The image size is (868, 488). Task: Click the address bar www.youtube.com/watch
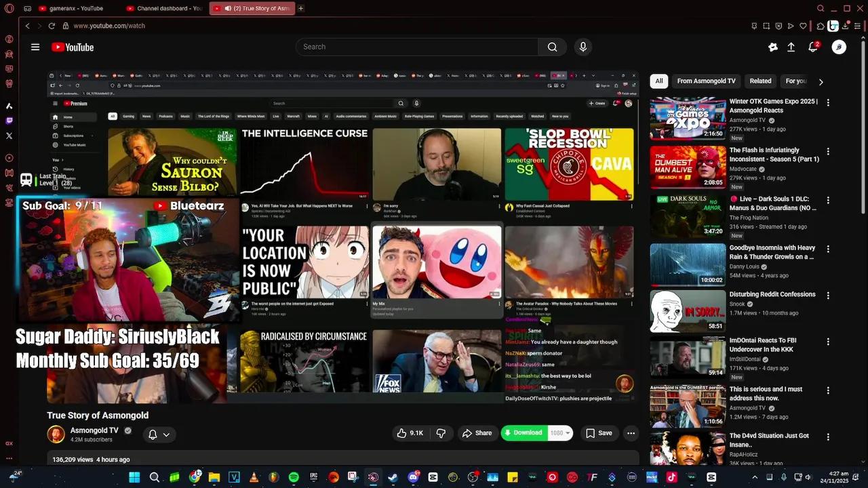109,26
